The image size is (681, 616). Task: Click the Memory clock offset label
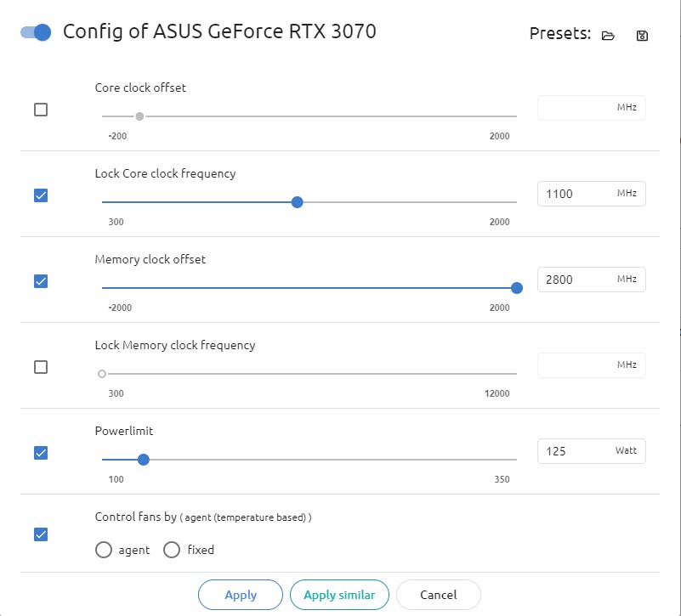[x=150, y=260]
